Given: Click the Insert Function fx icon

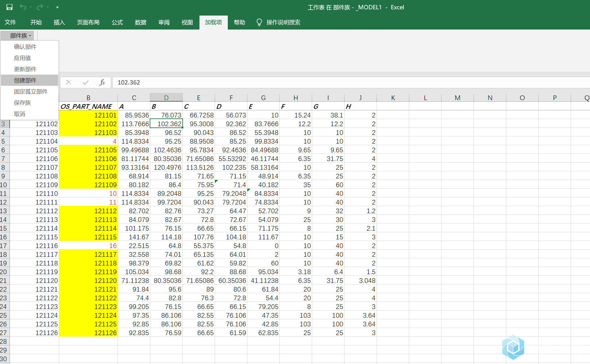Looking at the screenshot, I should 102,82.
